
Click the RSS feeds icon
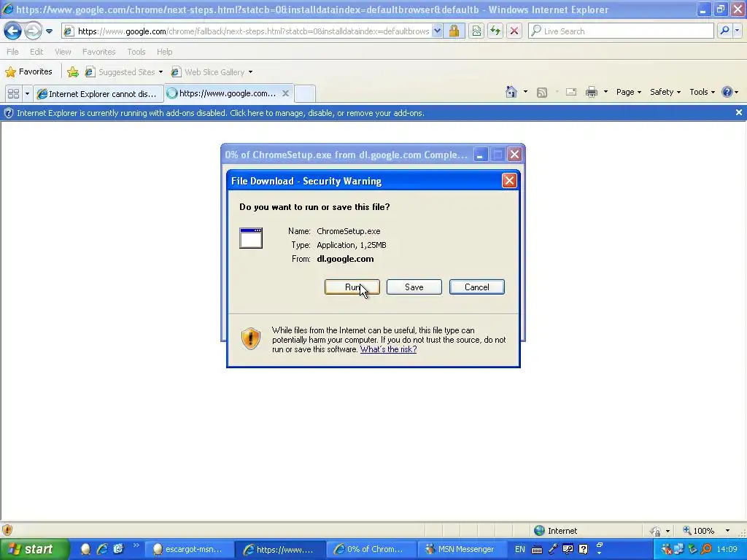coord(542,93)
